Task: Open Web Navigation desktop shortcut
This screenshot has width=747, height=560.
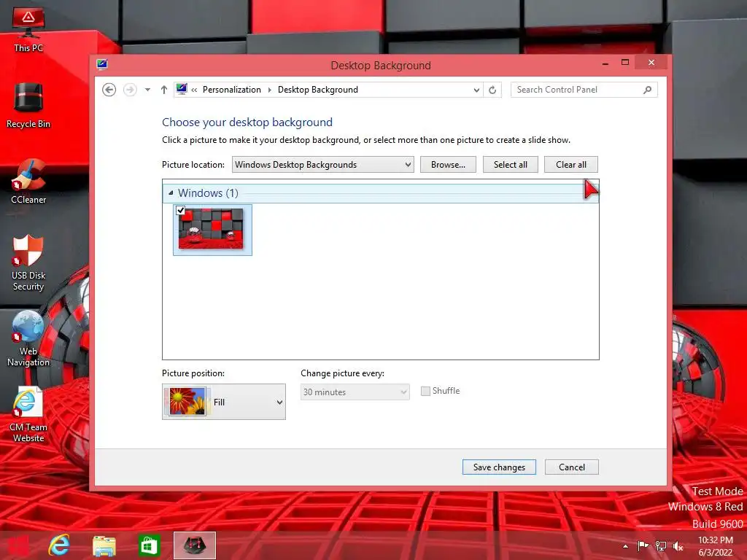Action: (28, 338)
